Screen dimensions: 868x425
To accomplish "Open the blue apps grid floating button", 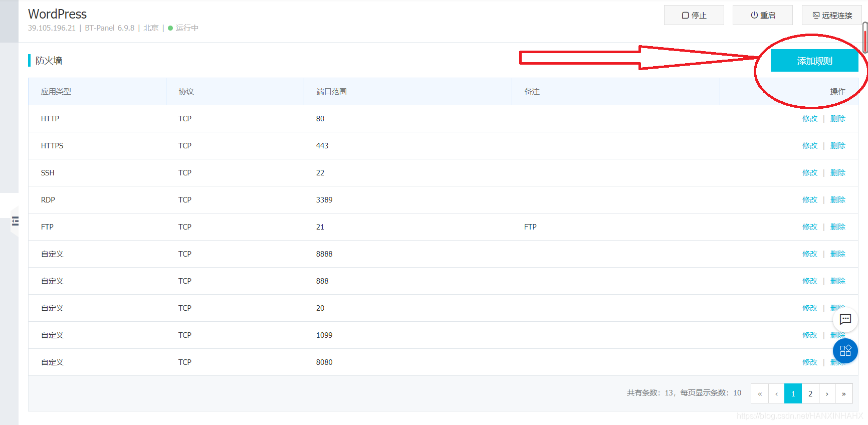I will [845, 351].
